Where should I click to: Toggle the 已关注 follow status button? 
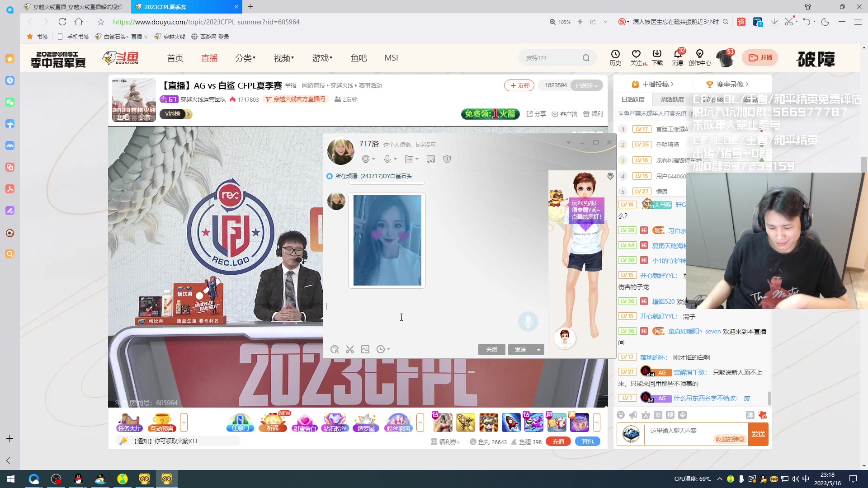pos(587,85)
